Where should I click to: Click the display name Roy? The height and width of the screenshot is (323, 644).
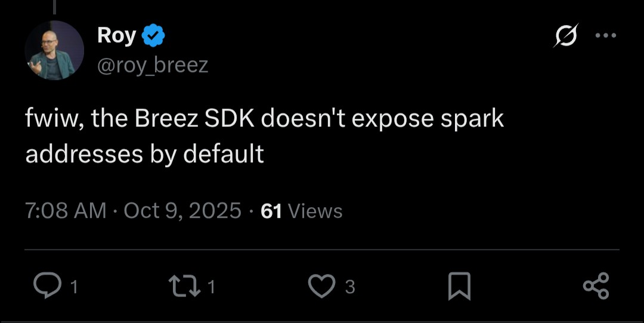[x=117, y=36]
